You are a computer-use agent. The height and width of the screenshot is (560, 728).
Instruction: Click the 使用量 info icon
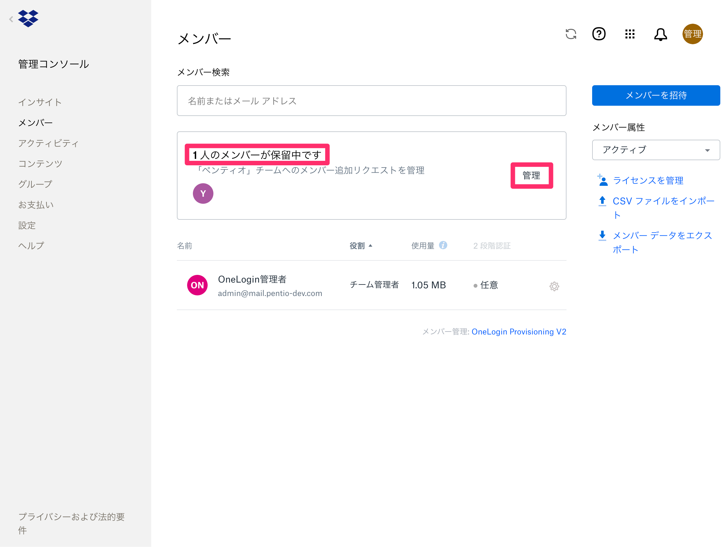click(x=443, y=245)
